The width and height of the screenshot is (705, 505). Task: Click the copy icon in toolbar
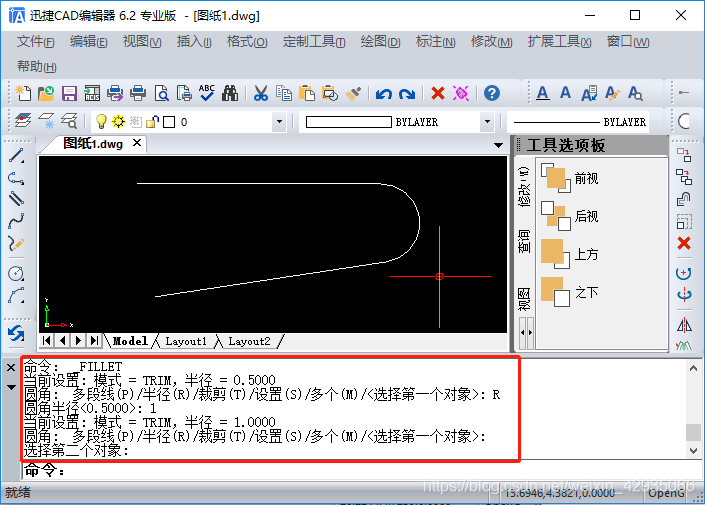pos(284,93)
